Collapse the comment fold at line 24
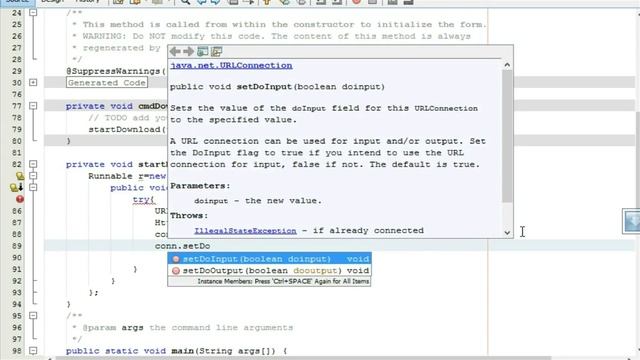This screenshot has width=640, height=360. click(x=33, y=13)
